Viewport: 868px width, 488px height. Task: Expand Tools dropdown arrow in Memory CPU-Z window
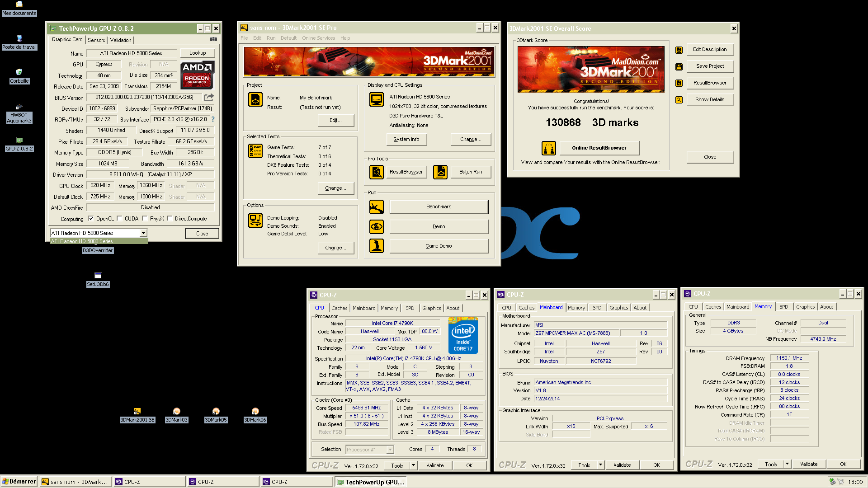[x=787, y=464]
